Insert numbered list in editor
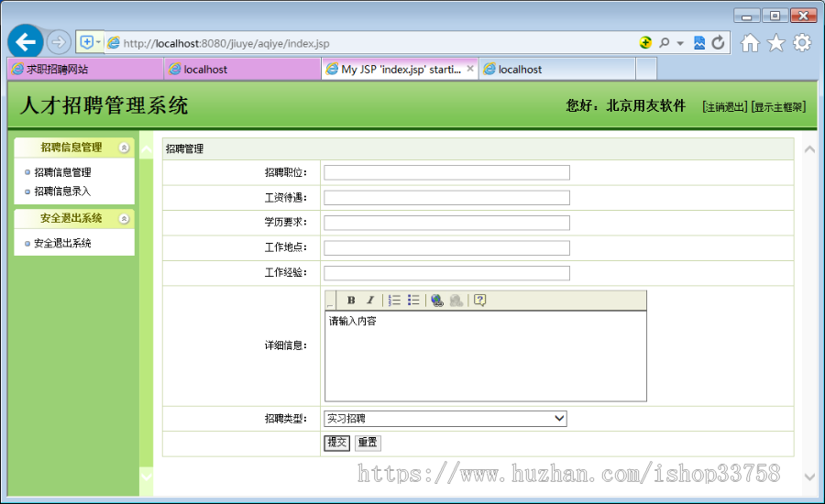The height and width of the screenshot is (504, 825). click(x=394, y=300)
